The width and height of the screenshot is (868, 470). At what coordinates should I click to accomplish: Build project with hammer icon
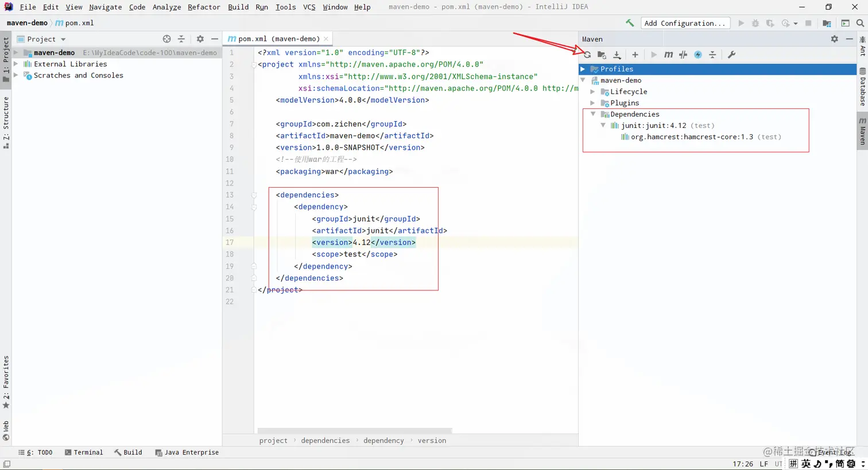point(630,23)
